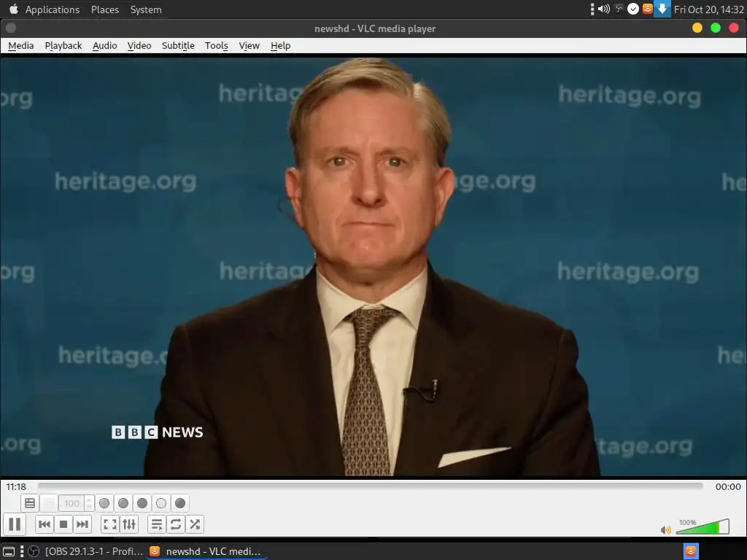Click the lightest teletext color circle button
This screenshot has height=560, width=747.
161,503
